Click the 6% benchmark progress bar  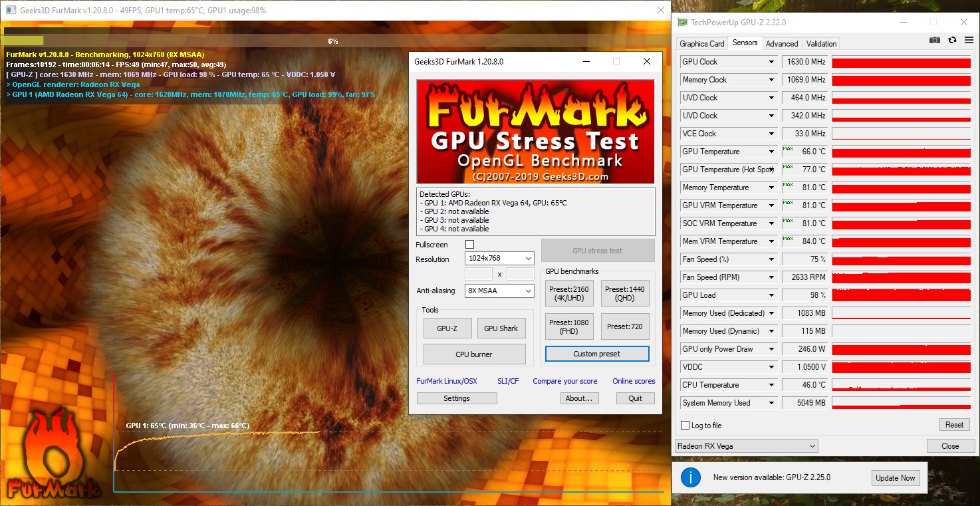point(334,41)
